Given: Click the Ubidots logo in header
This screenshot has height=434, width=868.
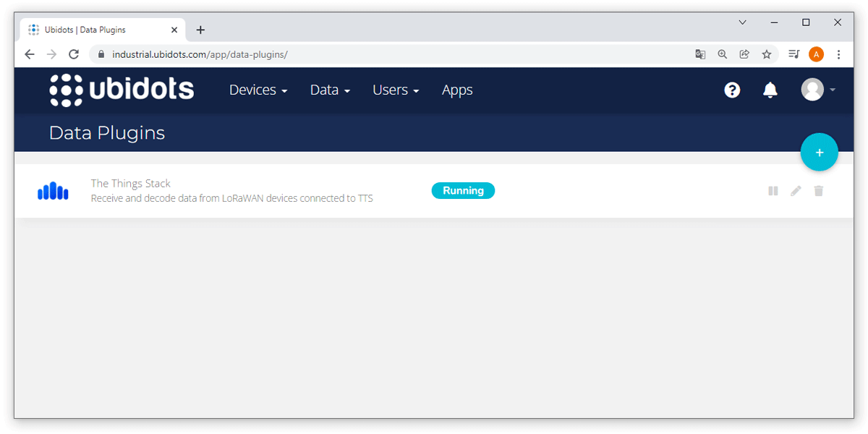Looking at the screenshot, I should coord(122,90).
